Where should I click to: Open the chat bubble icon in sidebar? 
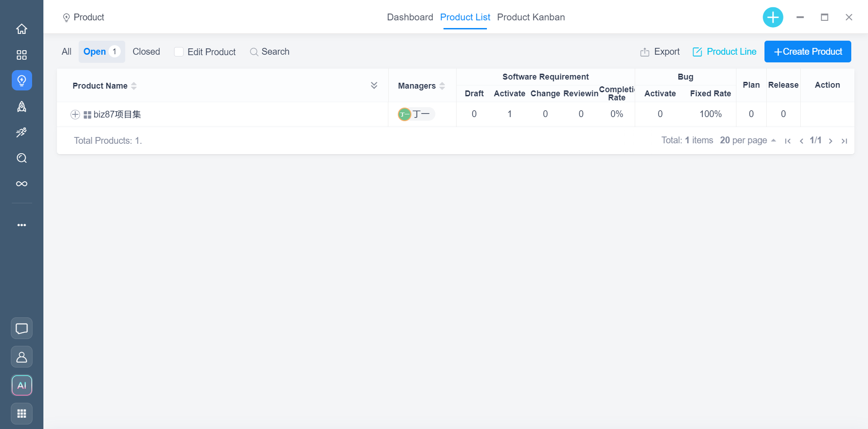(x=22, y=328)
